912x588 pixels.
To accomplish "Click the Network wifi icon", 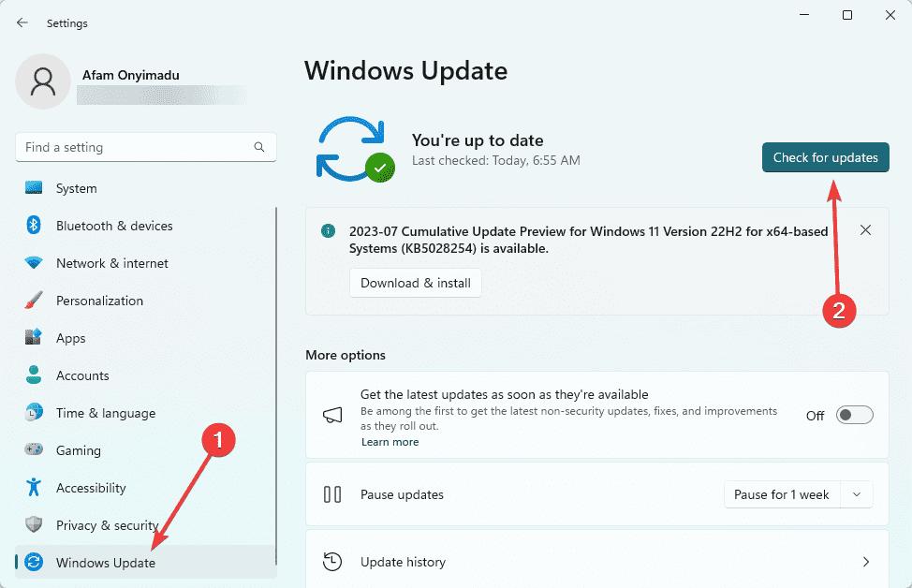I will pyautogui.click(x=34, y=263).
